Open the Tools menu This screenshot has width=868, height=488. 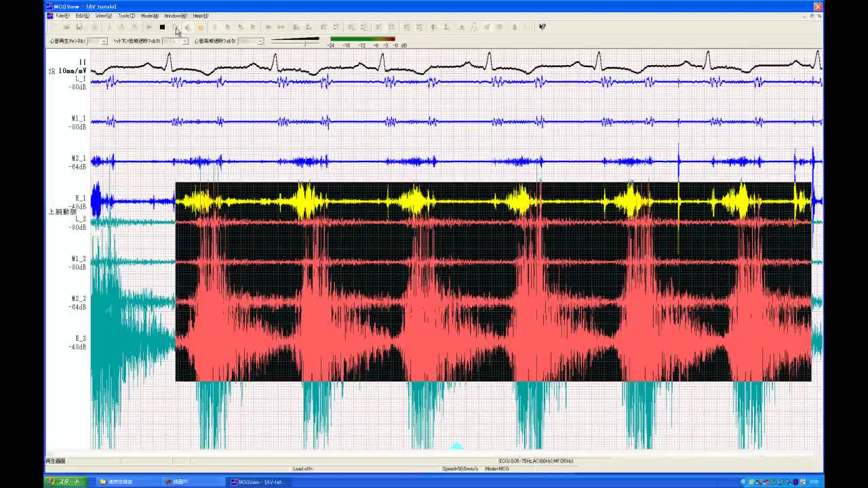[x=126, y=16]
